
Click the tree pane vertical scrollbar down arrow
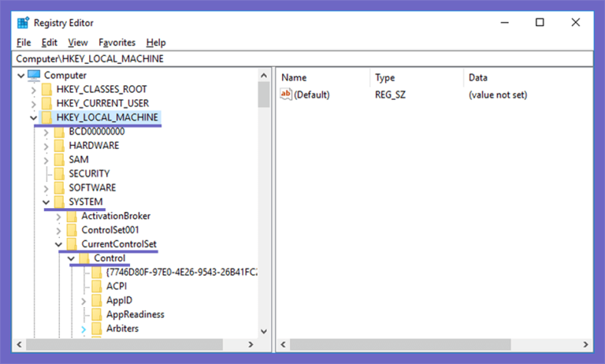pyautogui.click(x=264, y=331)
